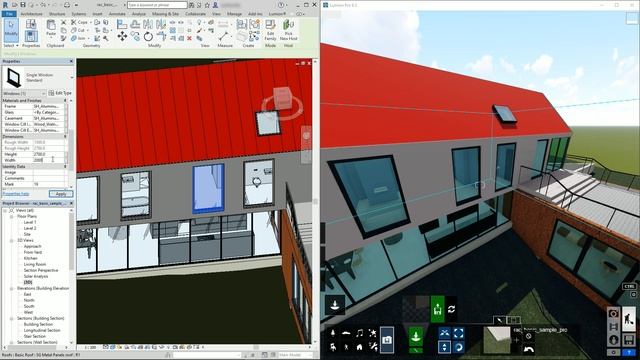Click the Apply button in Properties
640x360 pixels.
(61, 194)
